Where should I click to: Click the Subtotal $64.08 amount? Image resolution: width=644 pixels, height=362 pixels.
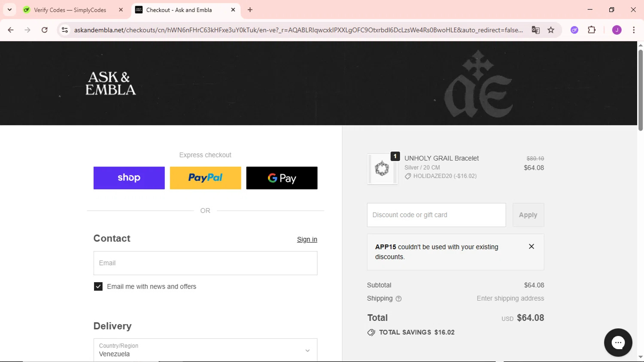click(x=534, y=285)
